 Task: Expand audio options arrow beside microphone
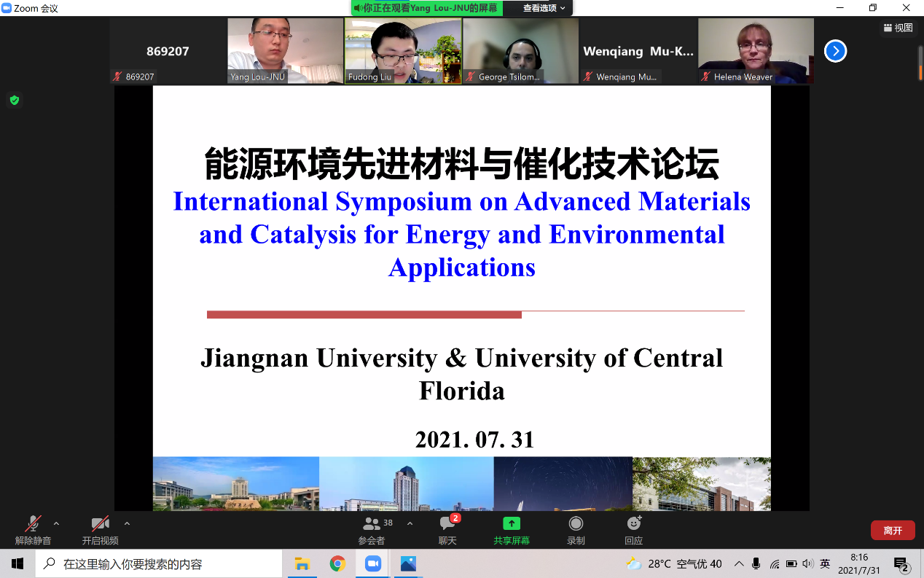coord(56,523)
